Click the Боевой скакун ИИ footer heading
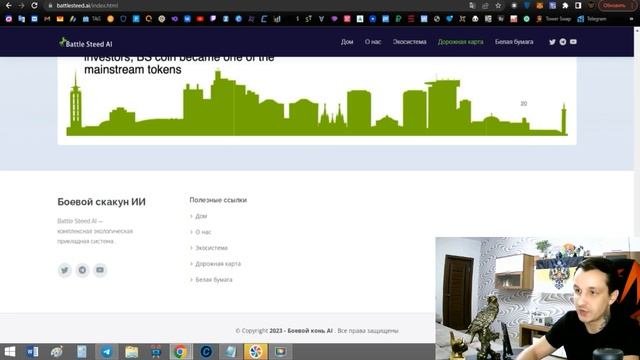The width and height of the screenshot is (640, 360). click(x=101, y=202)
